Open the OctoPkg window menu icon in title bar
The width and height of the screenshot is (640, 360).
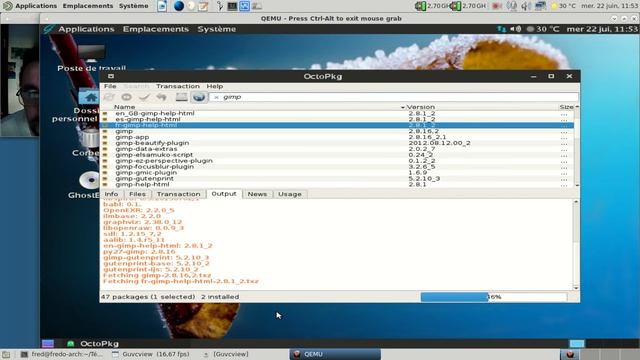(x=111, y=76)
